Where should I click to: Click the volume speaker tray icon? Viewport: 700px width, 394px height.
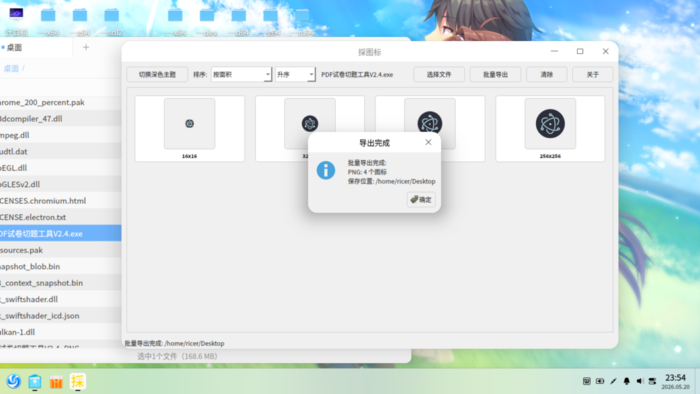coord(640,381)
